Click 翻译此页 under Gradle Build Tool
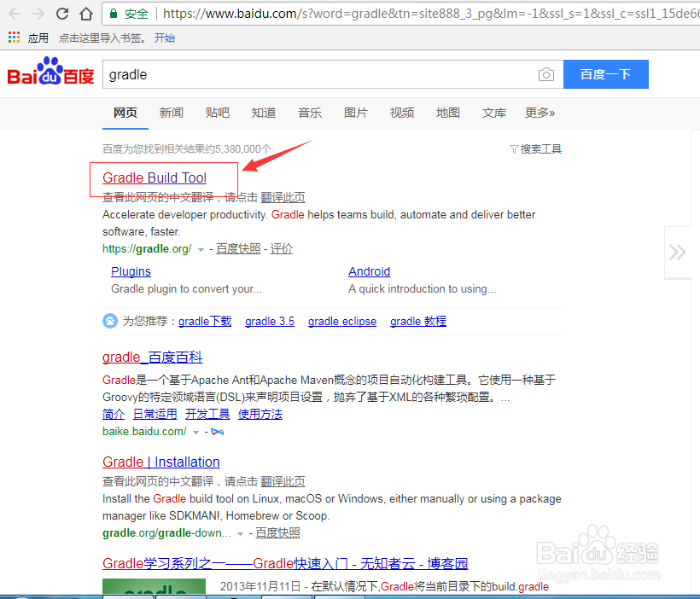 [283, 197]
